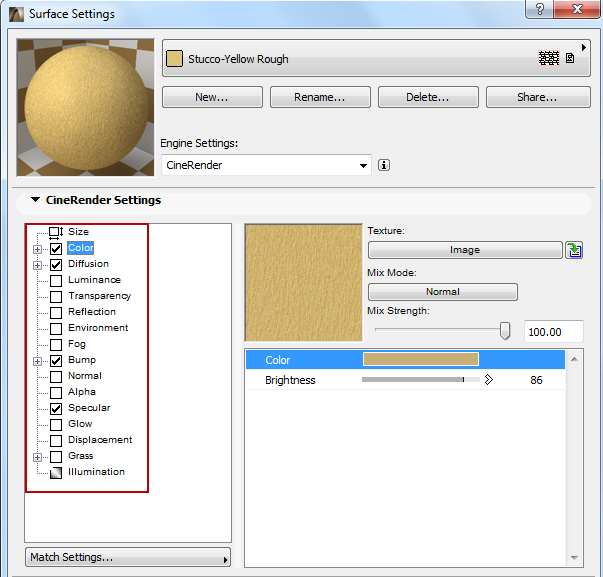Enable the Transparency channel checkbox
Image resolution: width=603 pixels, height=577 pixels.
point(56,297)
